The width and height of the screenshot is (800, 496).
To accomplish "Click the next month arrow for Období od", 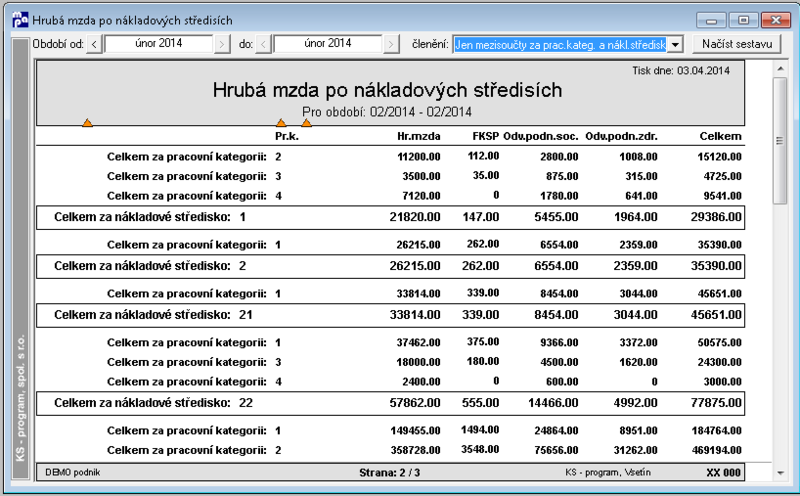I will (221, 44).
